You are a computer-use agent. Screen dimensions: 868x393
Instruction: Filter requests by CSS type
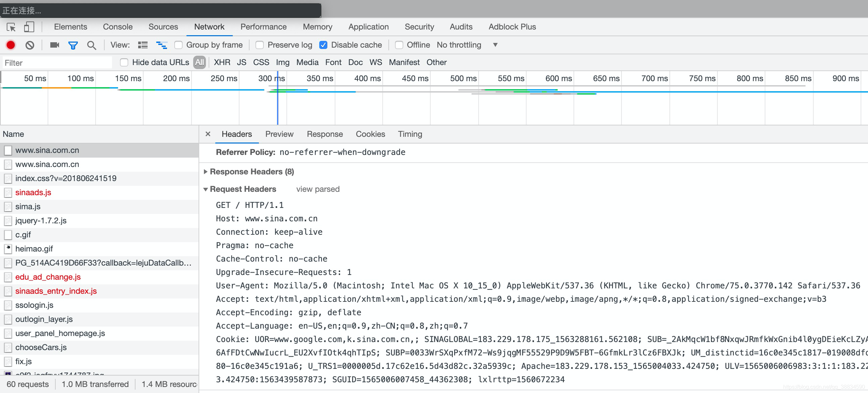(261, 62)
